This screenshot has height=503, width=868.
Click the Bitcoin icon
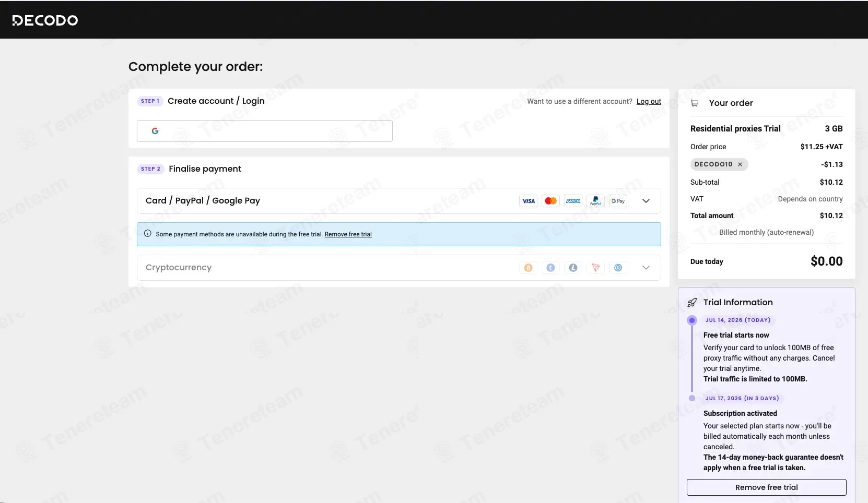529,268
